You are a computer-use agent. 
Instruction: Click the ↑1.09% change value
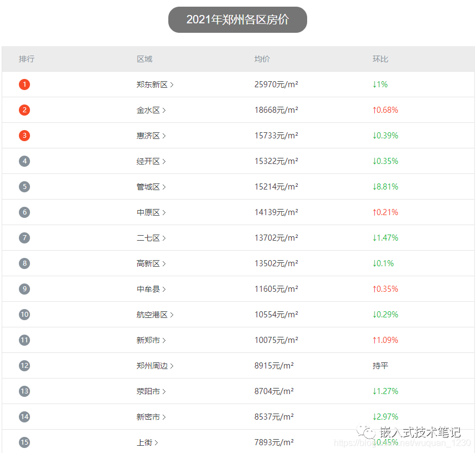(x=385, y=340)
